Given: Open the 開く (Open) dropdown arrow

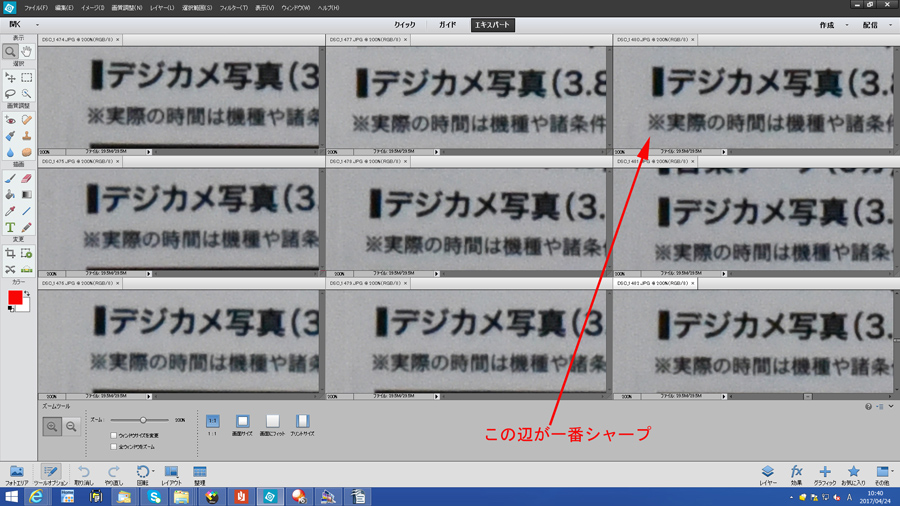Looking at the screenshot, I should tap(38, 25).
